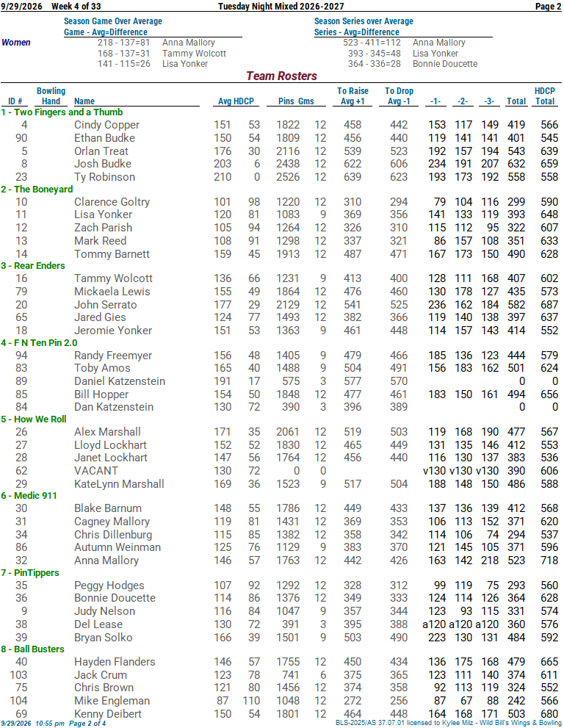The width and height of the screenshot is (564, 728).
Task: Click the 'Total' column header
Action: point(516,101)
